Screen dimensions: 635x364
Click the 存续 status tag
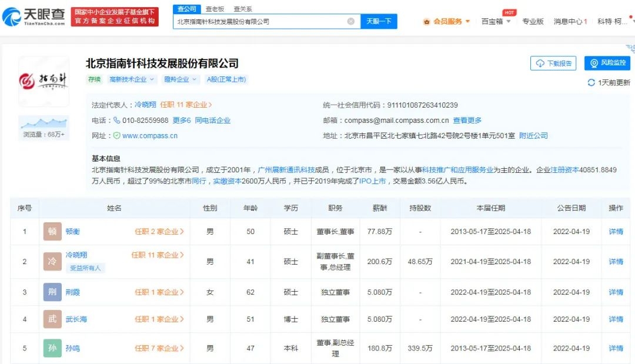(x=94, y=79)
